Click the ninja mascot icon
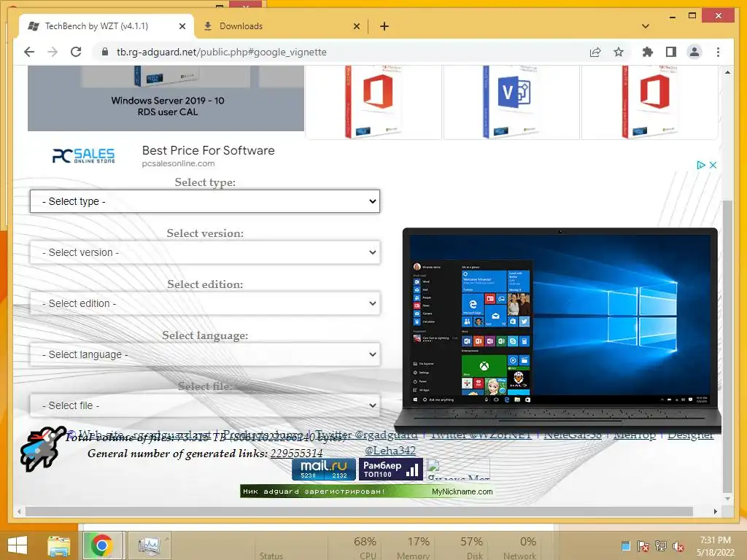The image size is (747, 560). point(42,448)
